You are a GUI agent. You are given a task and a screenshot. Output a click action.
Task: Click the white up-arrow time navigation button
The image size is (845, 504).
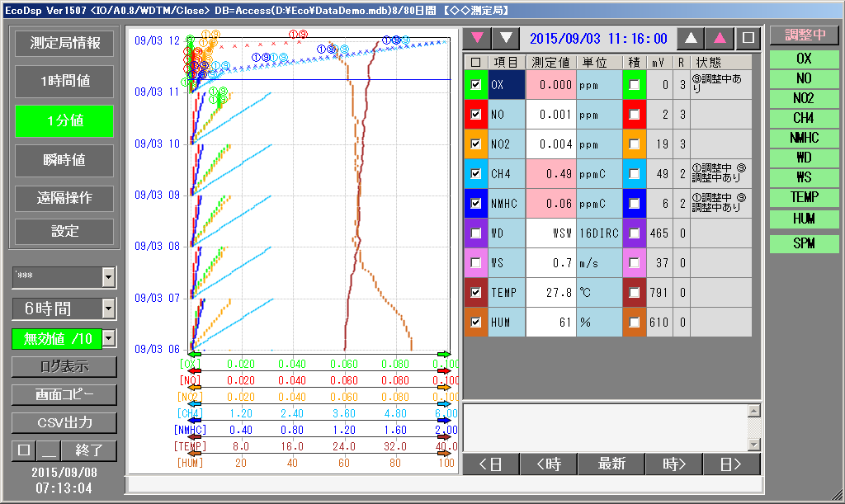click(x=692, y=38)
